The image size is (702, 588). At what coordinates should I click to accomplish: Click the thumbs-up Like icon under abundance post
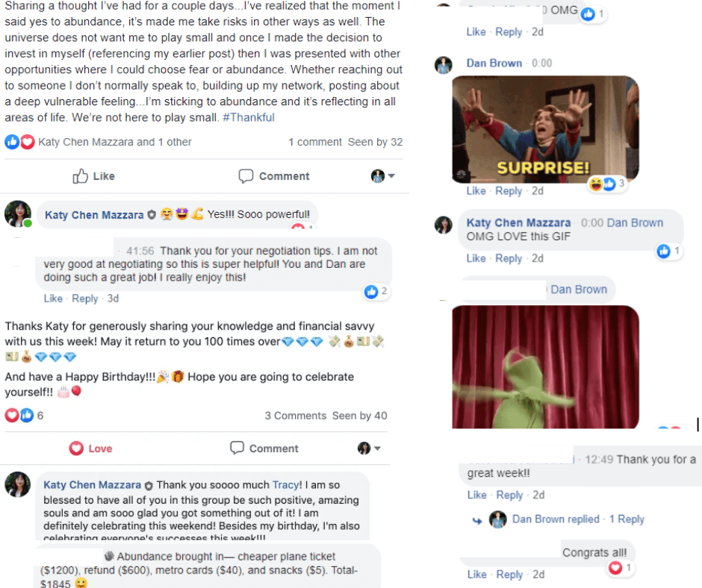coord(81,176)
